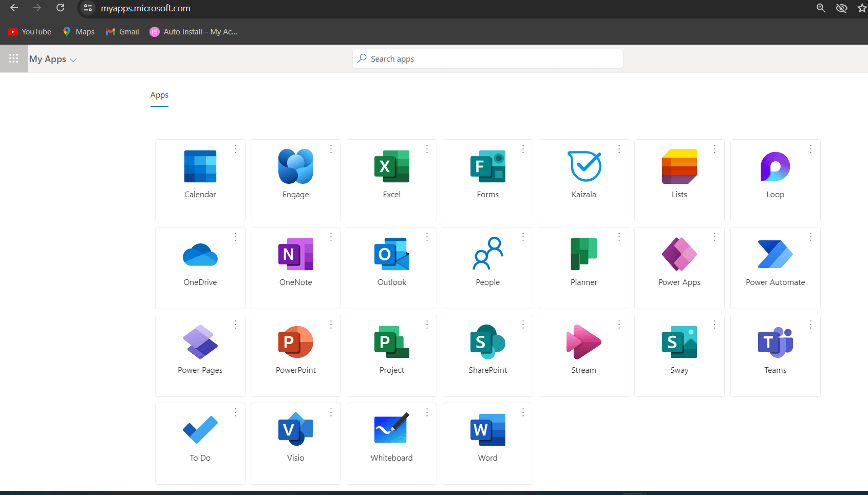Image resolution: width=868 pixels, height=495 pixels.
Task: Open more options menu for Loop
Action: point(811,149)
